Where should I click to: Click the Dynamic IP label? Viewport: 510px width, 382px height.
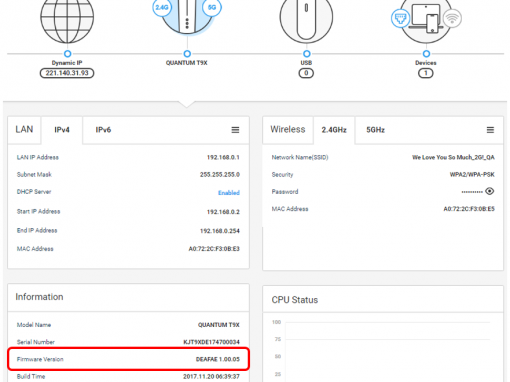tap(67, 63)
